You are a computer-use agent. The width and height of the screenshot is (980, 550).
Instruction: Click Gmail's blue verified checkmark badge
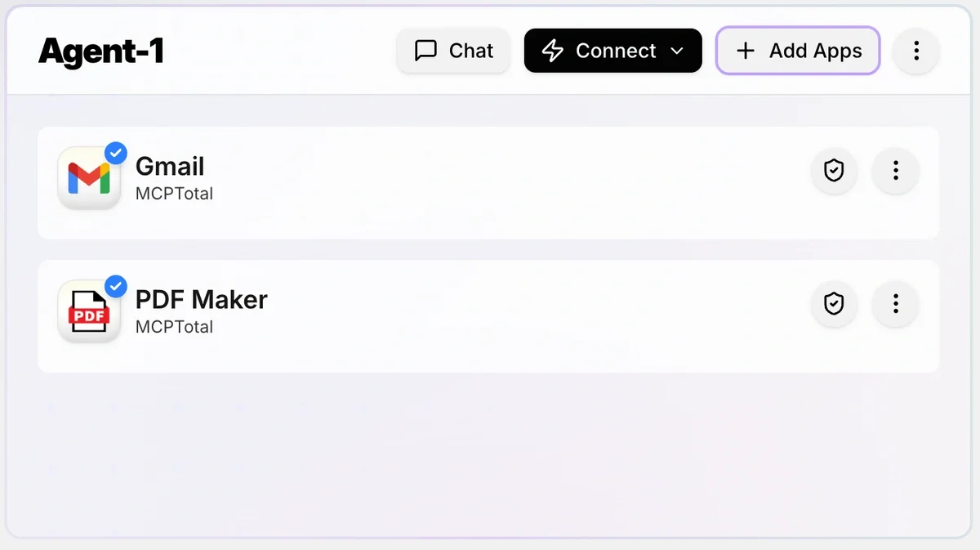pyautogui.click(x=117, y=153)
